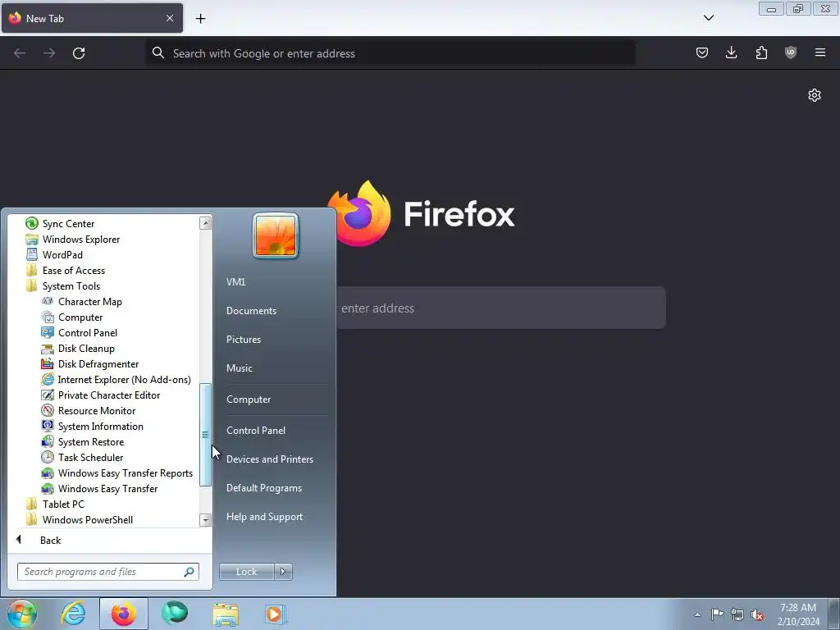Open Control Panel in the right pane

(x=256, y=430)
